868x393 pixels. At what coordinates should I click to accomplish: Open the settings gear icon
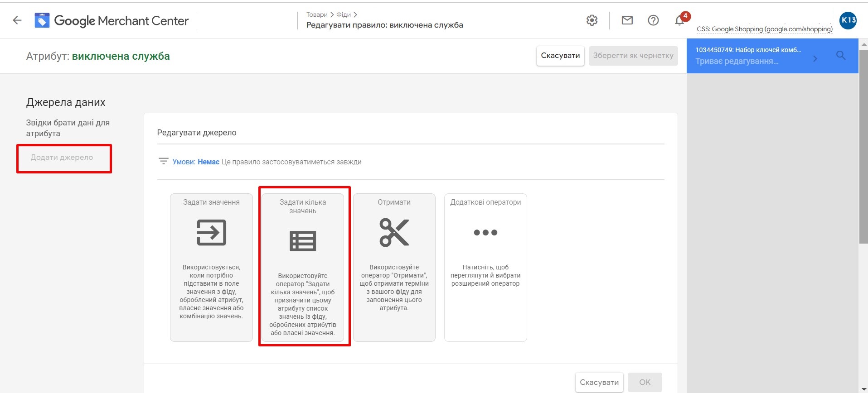pos(592,20)
